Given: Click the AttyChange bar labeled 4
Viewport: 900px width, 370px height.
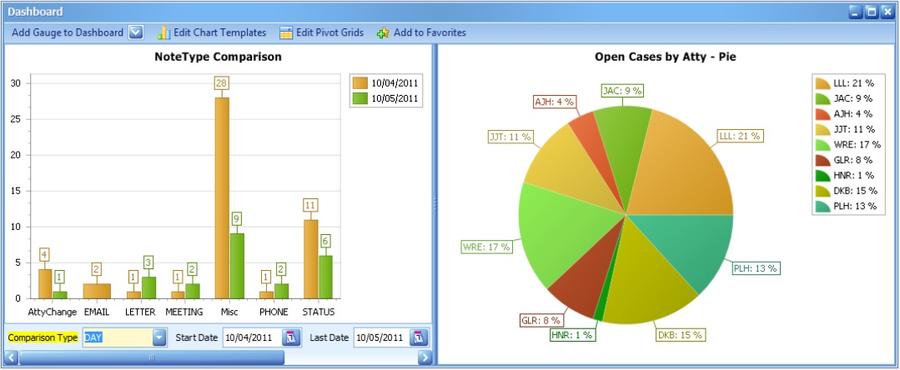Looking at the screenshot, I should pyautogui.click(x=45, y=283).
